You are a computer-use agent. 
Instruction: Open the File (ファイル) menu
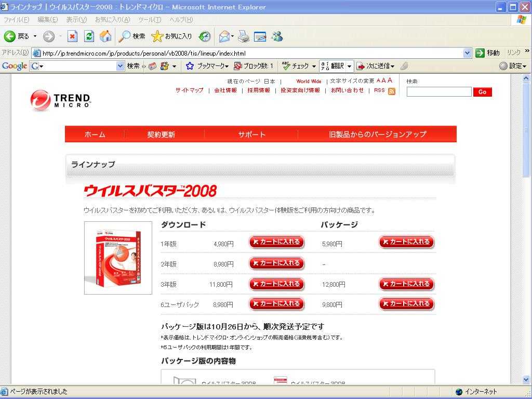(x=16, y=20)
